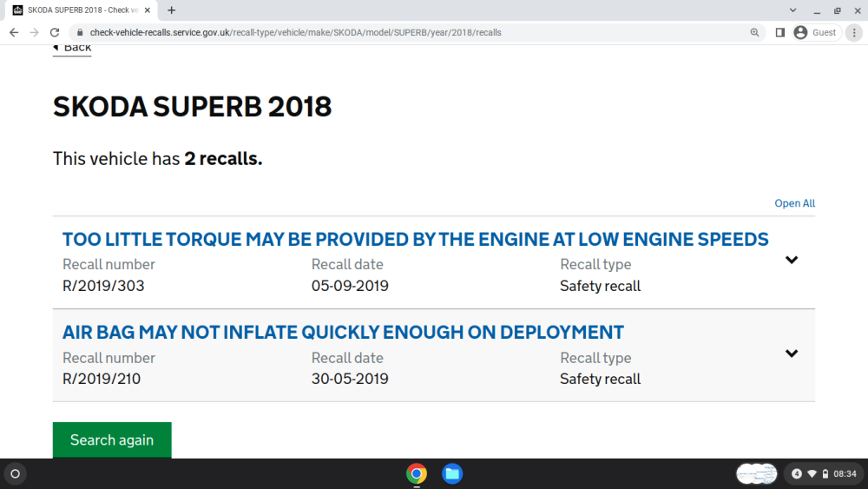Open the Chrome three-dot menu
Viewport: 868px width, 489px height.
point(854,33)
